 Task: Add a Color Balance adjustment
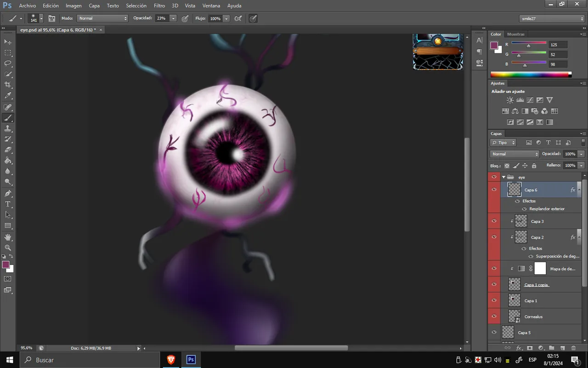tap(515, 111)
